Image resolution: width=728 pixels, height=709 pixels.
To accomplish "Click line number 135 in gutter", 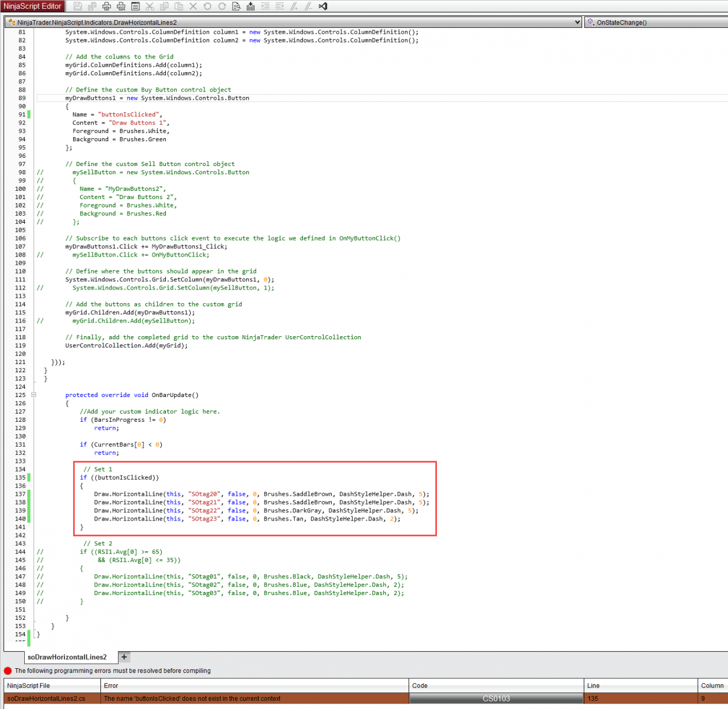I will tap(20, 477).
